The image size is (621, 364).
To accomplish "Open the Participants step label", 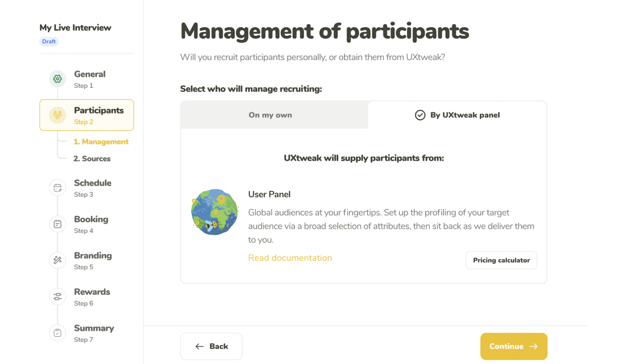I will tap(99, 111).
